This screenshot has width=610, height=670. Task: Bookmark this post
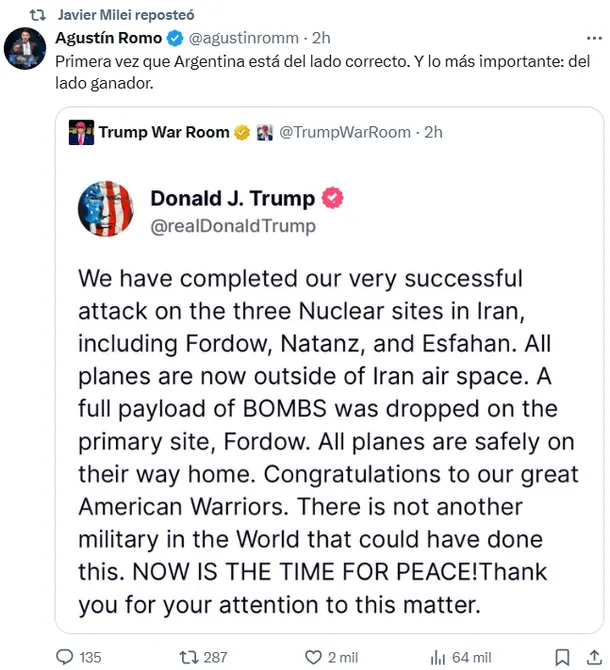[563, 657]
